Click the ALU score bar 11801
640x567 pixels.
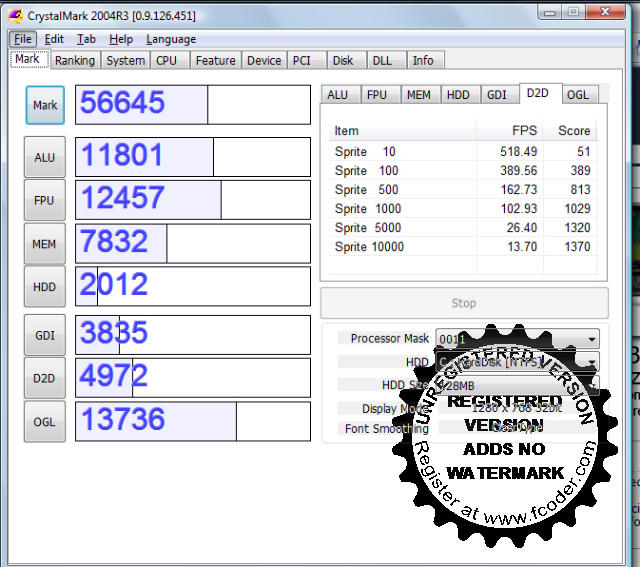tap(193, 157)
